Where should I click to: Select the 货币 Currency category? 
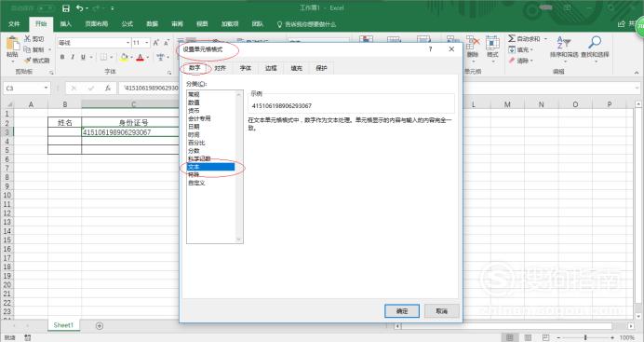pos(210,111)
